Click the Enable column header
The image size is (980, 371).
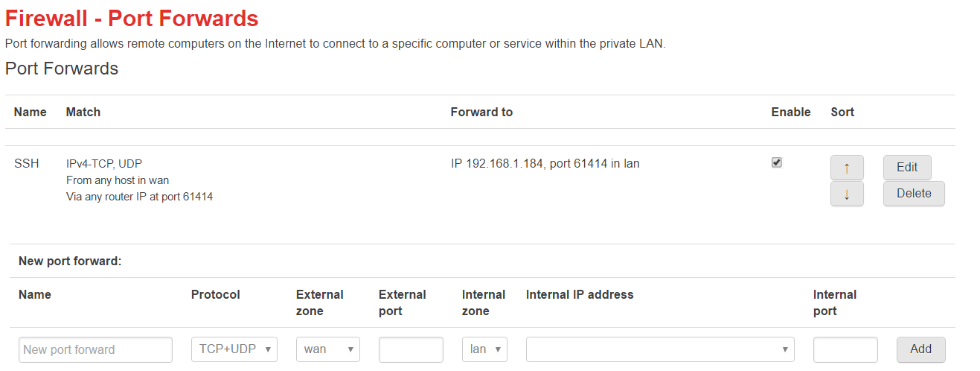(791, 112)
